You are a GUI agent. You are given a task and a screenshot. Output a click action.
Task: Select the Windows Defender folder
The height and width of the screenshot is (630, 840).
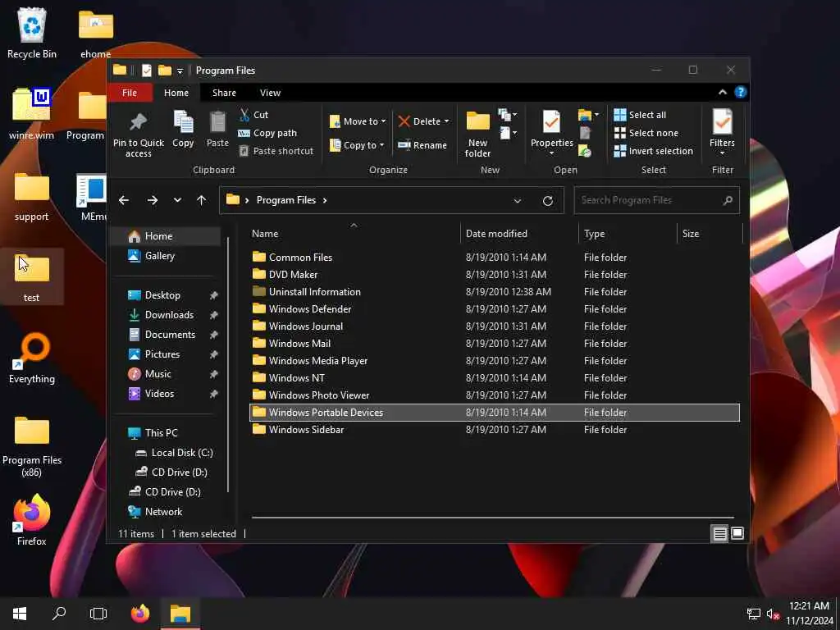pos(495,309)
